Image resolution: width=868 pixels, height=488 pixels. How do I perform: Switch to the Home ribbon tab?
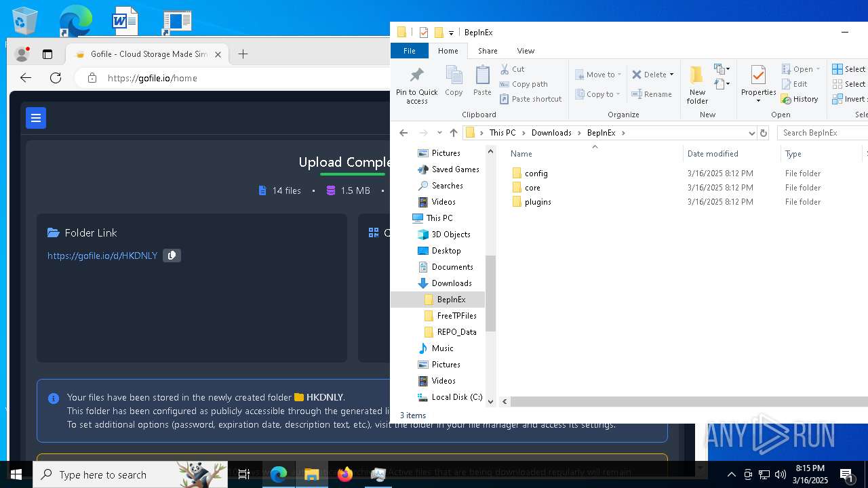[448, 51]
